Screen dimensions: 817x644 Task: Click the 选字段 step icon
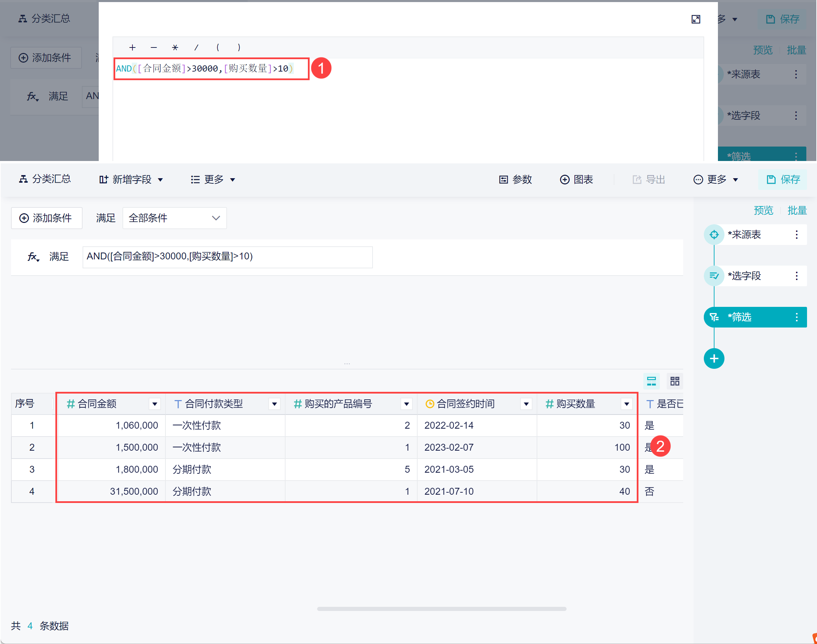(x=713, y=276)
